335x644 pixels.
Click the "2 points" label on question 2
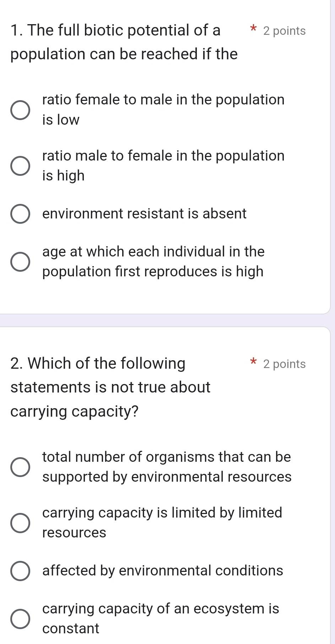coord(283,364)
